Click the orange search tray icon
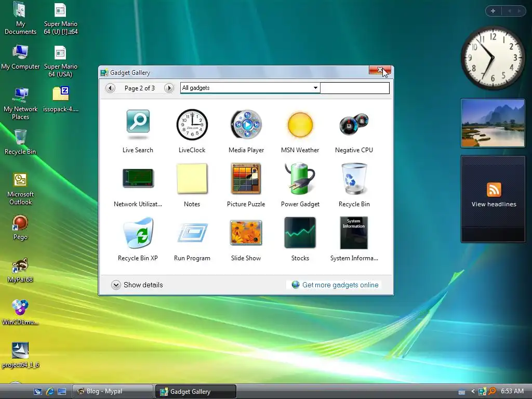The height and width of the screenshot is (399, 532). tap(492, 392)
